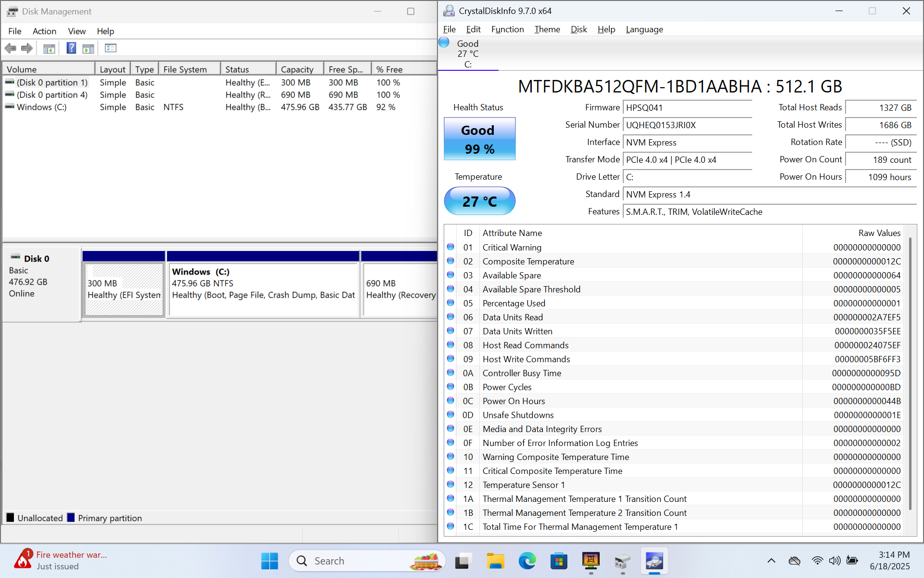Open the blue Help question mark icon

pyautogui.click(x=71, y=48)
